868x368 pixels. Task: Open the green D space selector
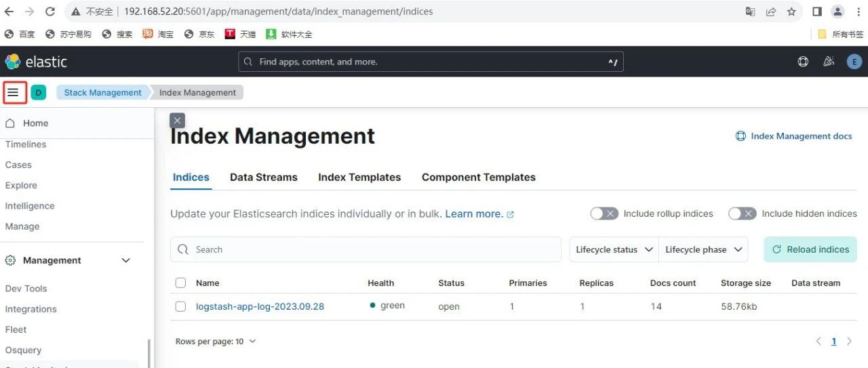[x=38, y=92]
